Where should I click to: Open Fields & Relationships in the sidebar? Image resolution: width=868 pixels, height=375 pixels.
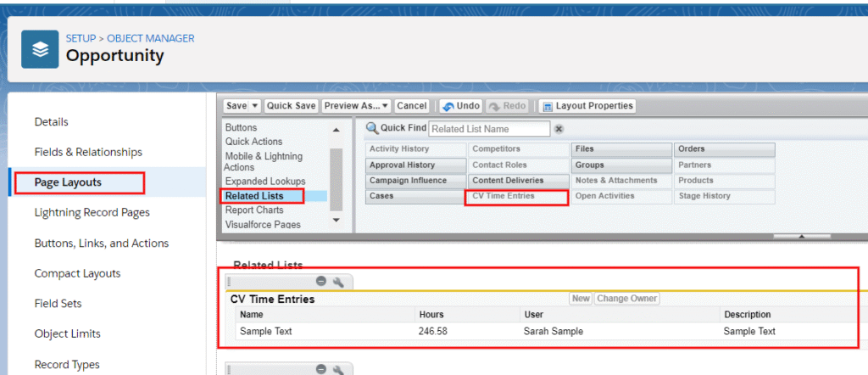coord(88,152)
